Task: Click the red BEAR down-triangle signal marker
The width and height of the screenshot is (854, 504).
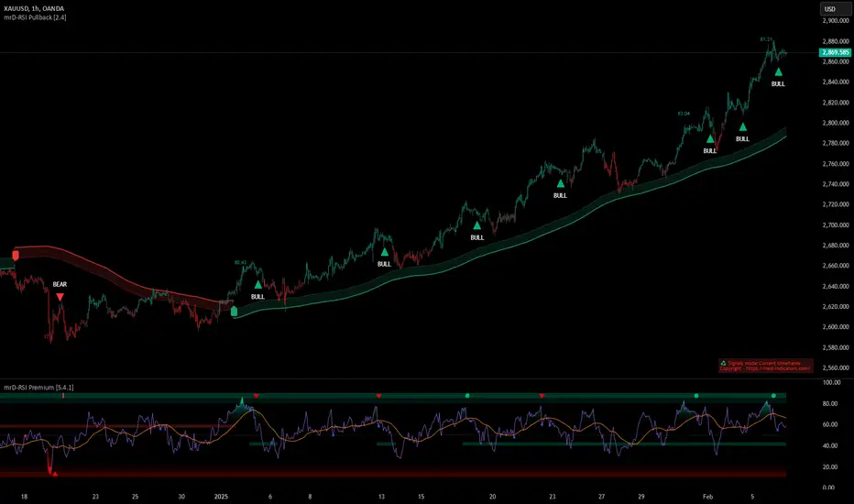Action: 60,297
